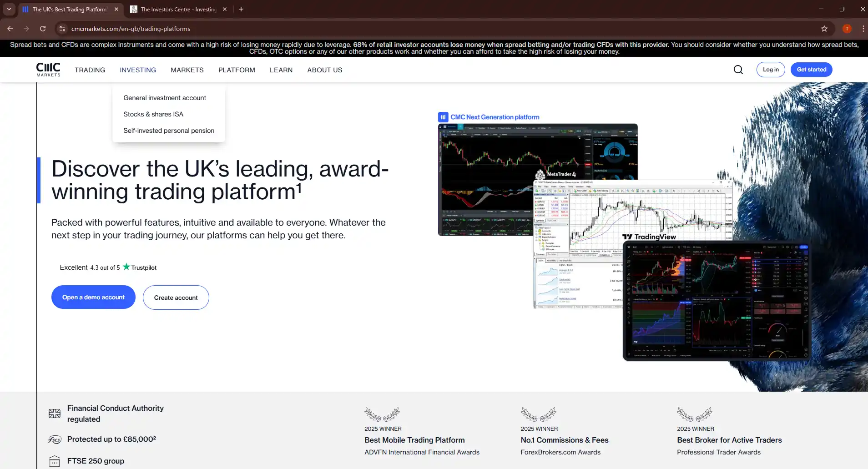Go forward using the browser forward arrow
This screenshot has width=868, height=469.
(26, 29)
